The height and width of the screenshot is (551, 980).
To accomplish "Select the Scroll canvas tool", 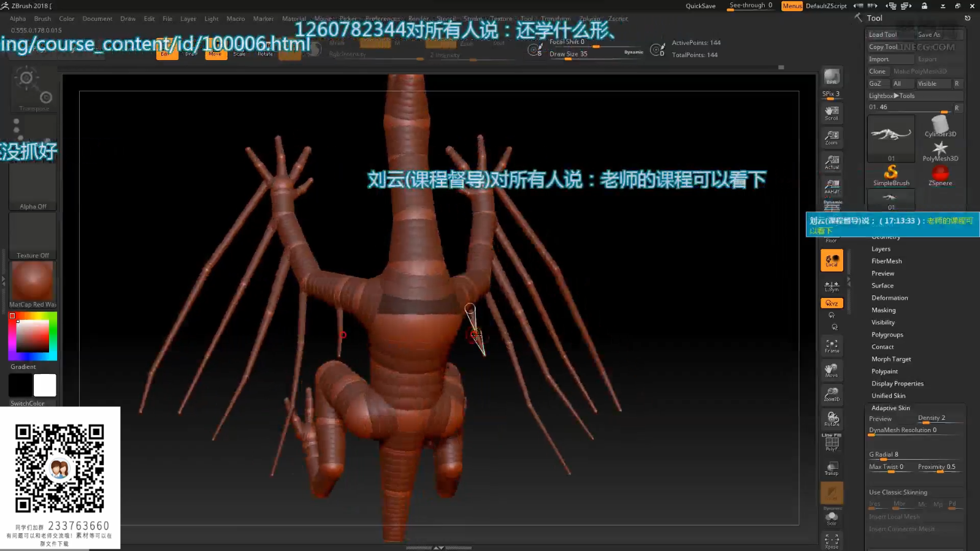I will point(832,113).
